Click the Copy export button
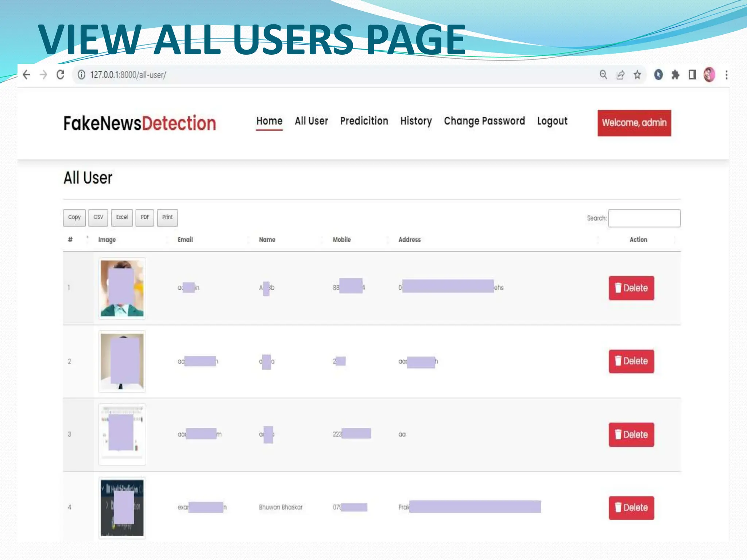Screen dimensions: 747x560 [74, 218]
